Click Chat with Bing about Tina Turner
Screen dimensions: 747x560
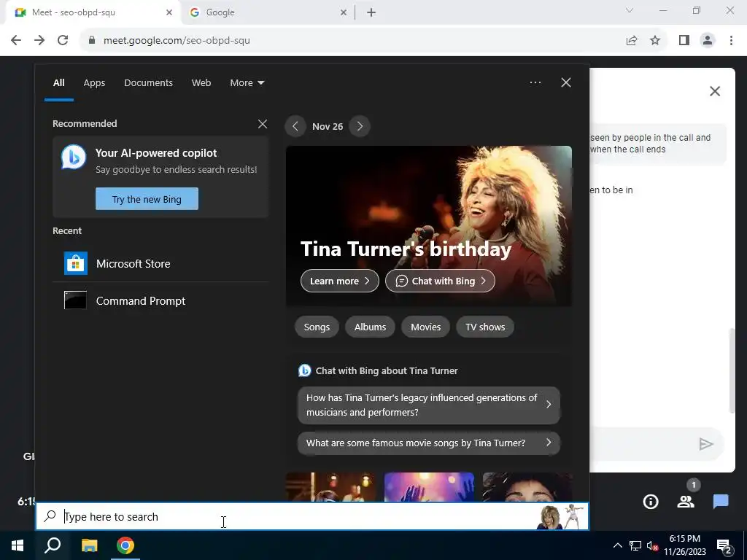(379, 371)
